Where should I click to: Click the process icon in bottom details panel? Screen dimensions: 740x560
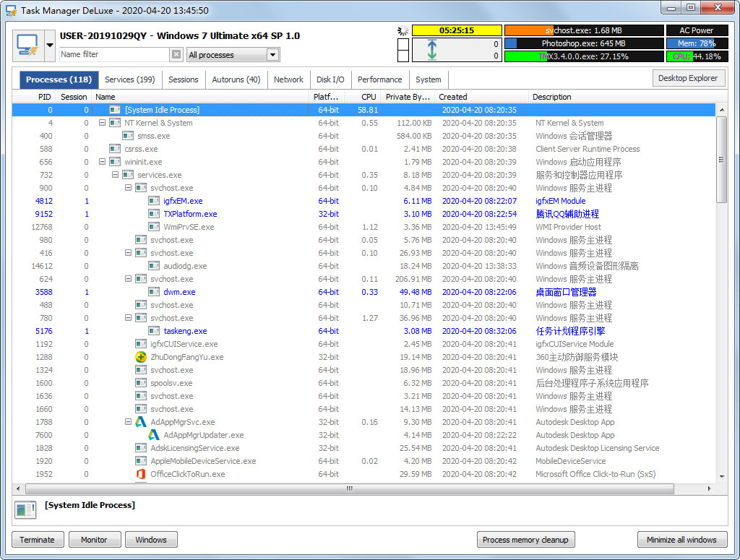tap(25, 509)
